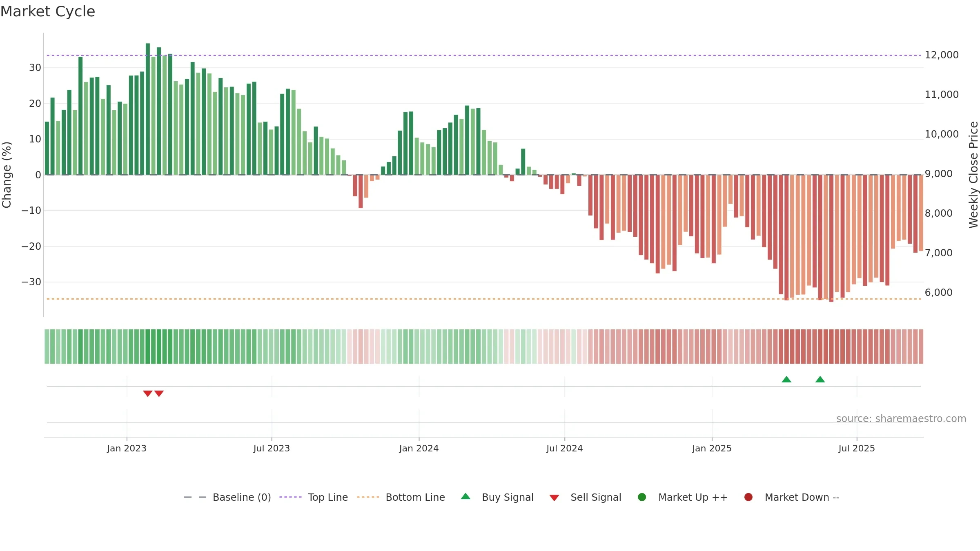Click the Jul 2024 axis label
Screen dimensions: 980x551
[x=565, y=449]
